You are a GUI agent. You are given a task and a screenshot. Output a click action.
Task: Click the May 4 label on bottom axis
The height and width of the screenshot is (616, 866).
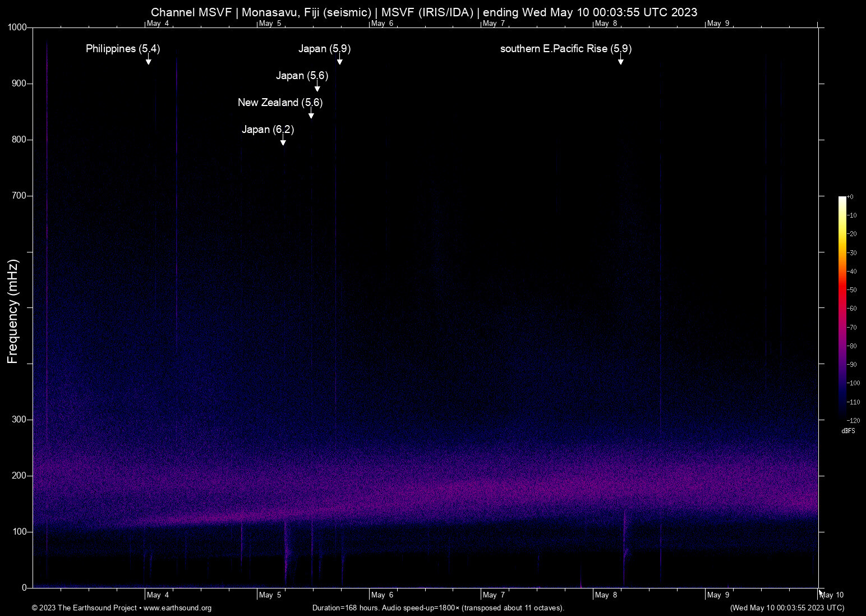(x=158, y=595)
